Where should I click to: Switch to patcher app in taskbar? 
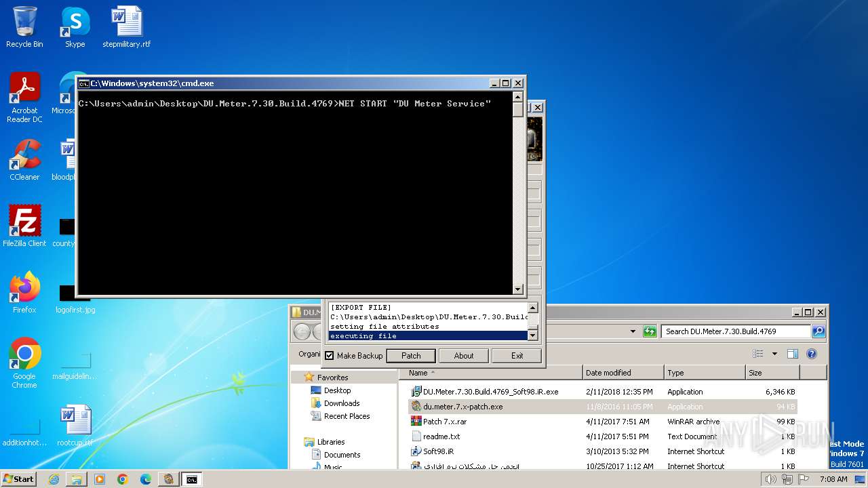[x=169, y=479]
